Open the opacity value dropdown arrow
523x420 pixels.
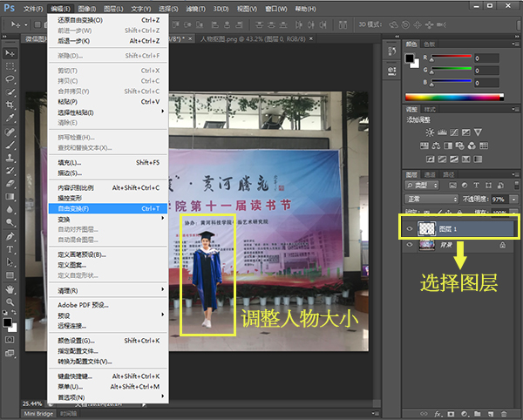[x=512, y=199]
